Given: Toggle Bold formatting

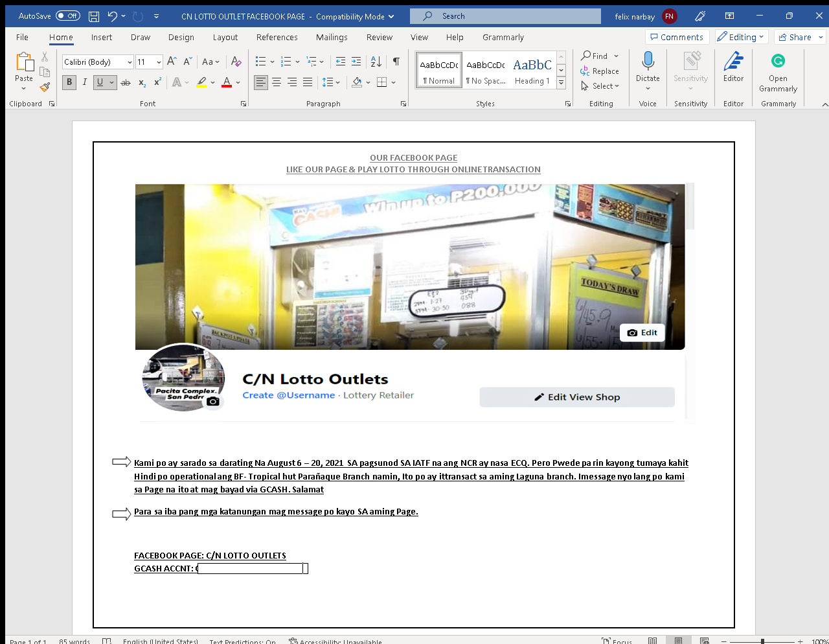Looking at the screenshot, I should tap(69, 82).
